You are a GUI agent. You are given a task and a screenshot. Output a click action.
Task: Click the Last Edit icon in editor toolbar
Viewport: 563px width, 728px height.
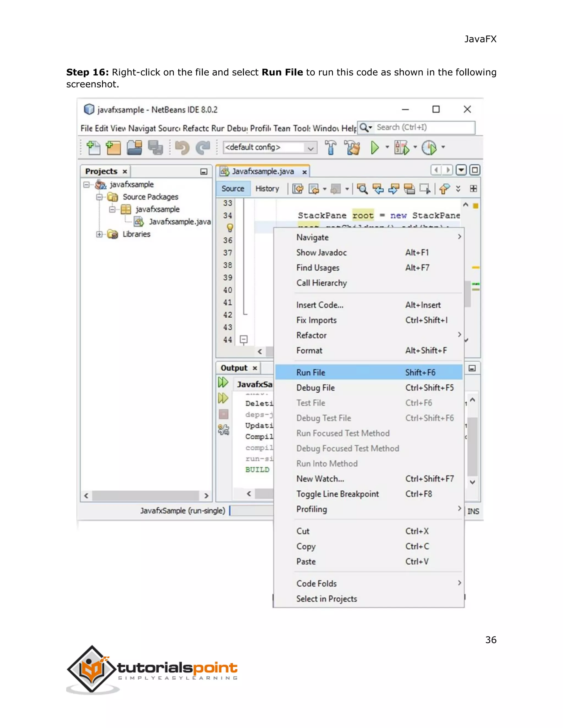pos(297,189)
